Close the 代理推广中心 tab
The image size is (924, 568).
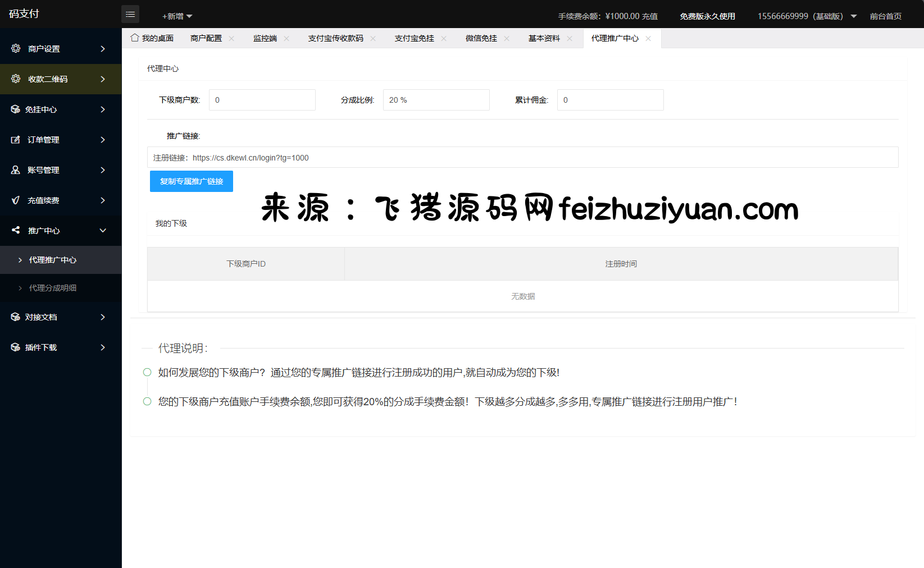click(x=648, y=39)
